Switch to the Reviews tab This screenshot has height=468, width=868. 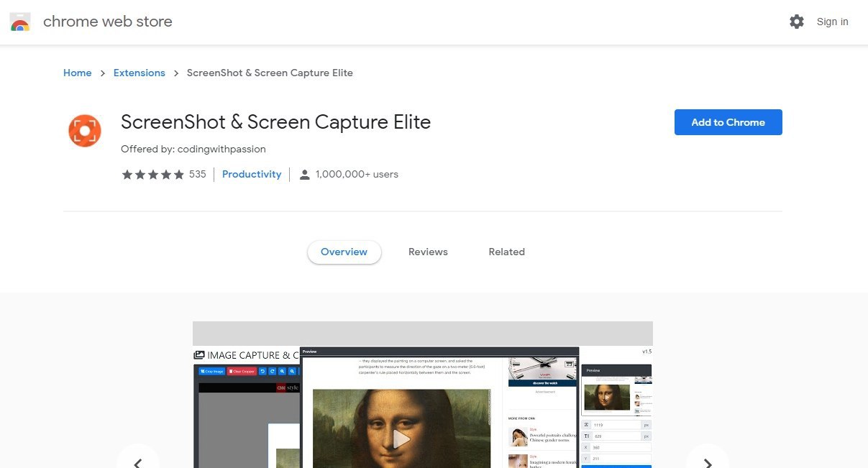[x=428, y=252]
